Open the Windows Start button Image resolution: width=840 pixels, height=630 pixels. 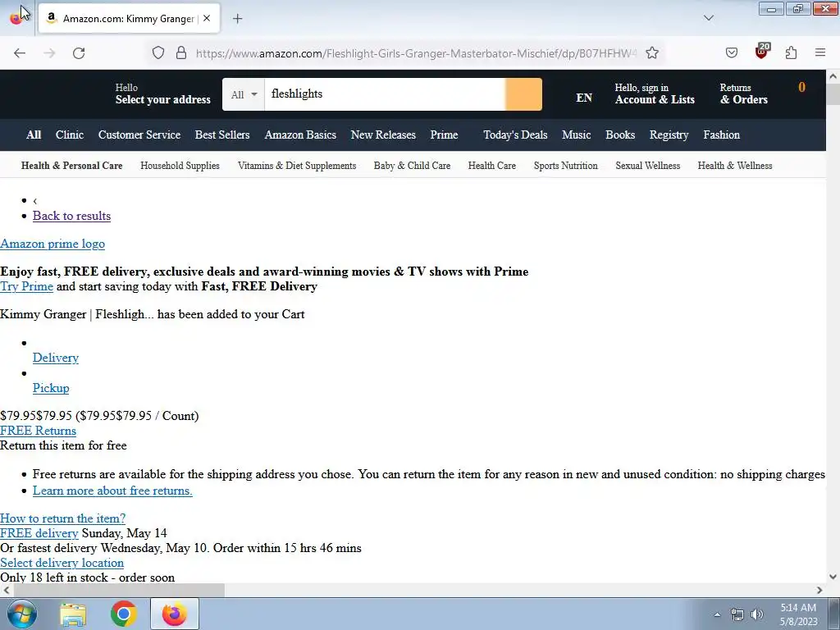[x=21, y=614]
